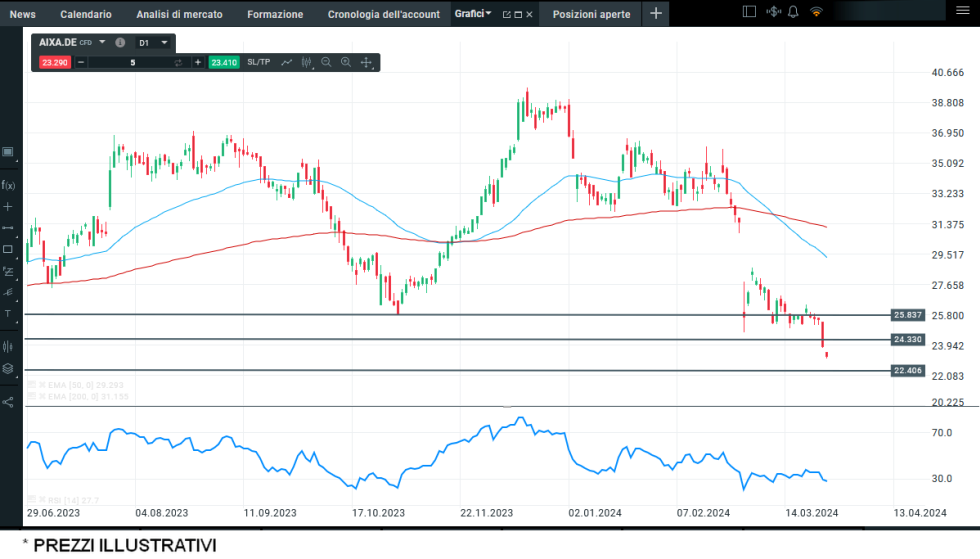The image size is (980, 559).
Task: Open the one-click trading dollar icon
Action: click(774, 11)
